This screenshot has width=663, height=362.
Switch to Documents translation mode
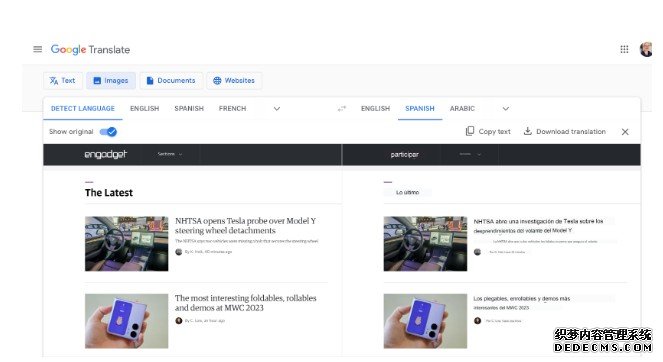(x=171, y=80)
